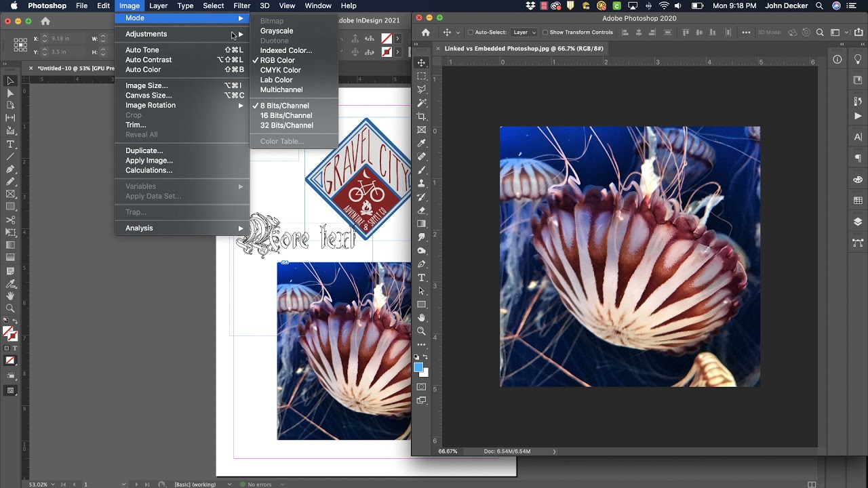This screenshot has width=868, height=488.
Task: Select the Healing Brush tool in Photoshop
Action: click(x=421, y=157)
